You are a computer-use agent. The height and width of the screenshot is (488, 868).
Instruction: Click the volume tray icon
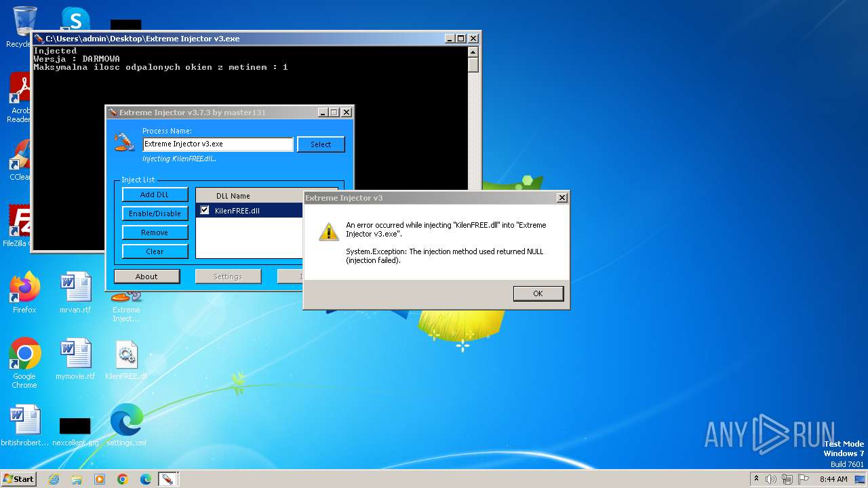(771, 479)
